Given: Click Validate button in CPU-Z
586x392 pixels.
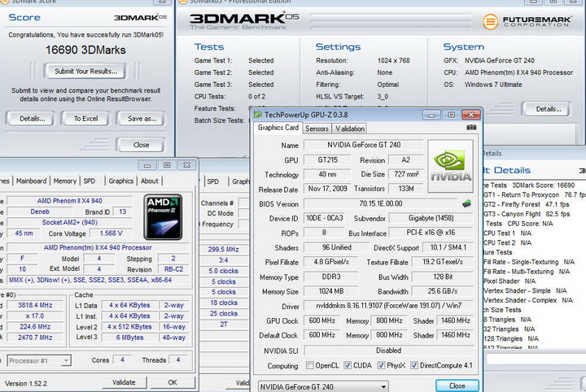Looking at the screenshot, I should coord(124,382).
